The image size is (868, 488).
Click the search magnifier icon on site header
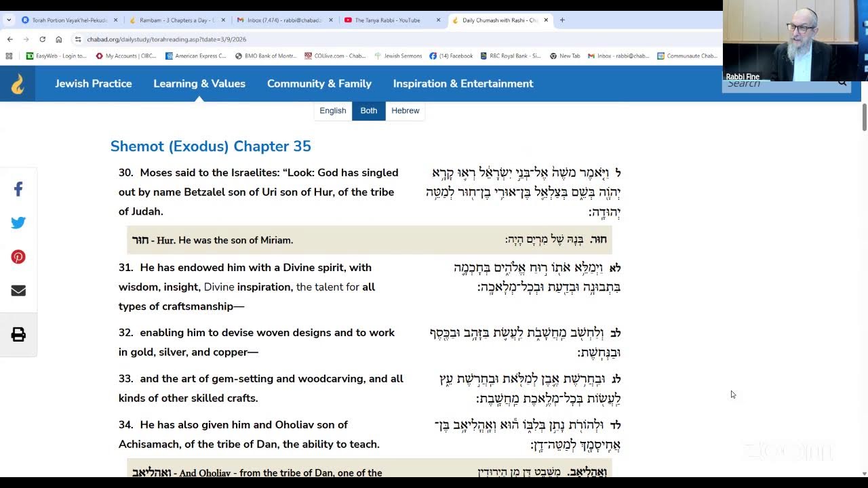pos(842,83)
